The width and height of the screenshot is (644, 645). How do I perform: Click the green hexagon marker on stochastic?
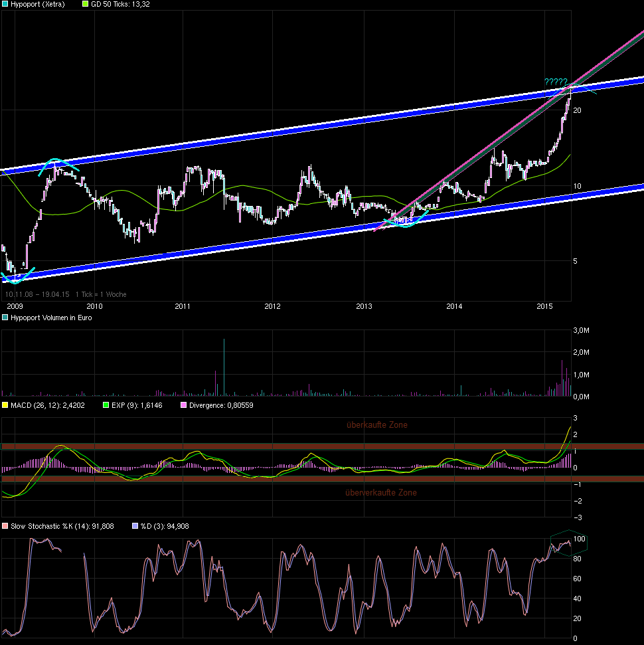pos(569,543)
